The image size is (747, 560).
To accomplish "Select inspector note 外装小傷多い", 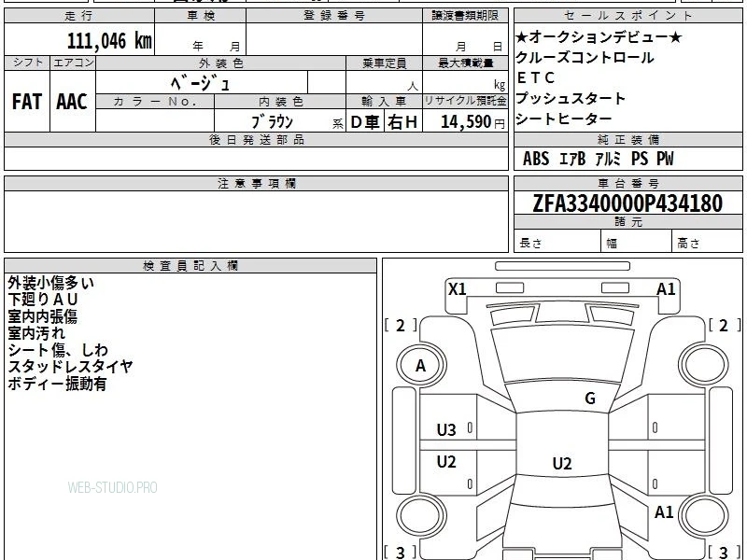I will (51, 283).
